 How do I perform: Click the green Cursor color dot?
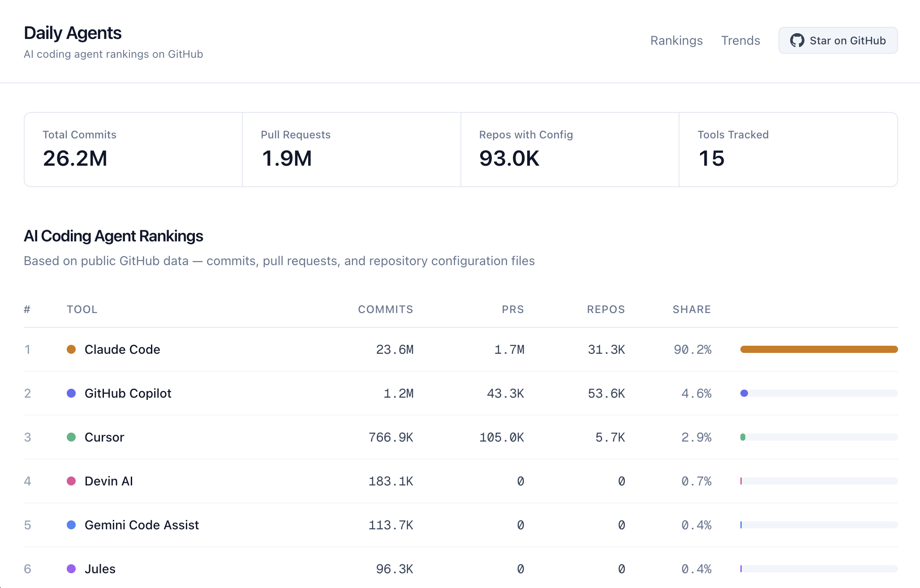[x=71, y=437]
